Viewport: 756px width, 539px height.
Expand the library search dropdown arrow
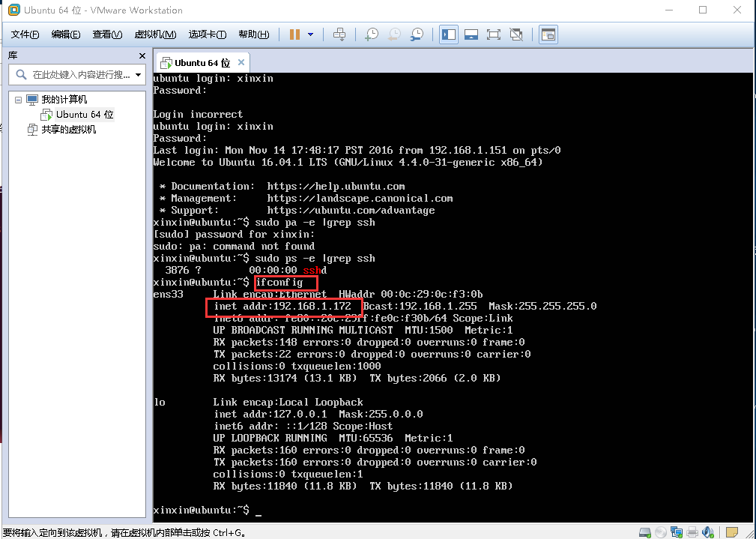(x=138, y=75)
